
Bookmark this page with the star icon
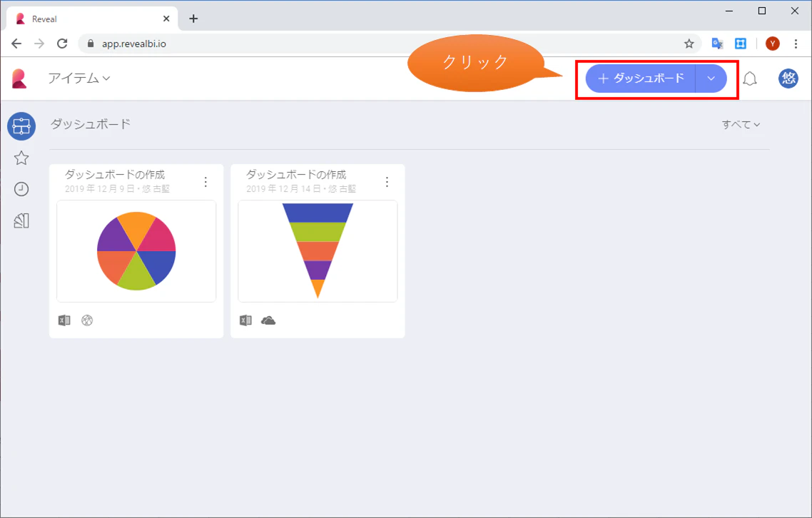689,44
